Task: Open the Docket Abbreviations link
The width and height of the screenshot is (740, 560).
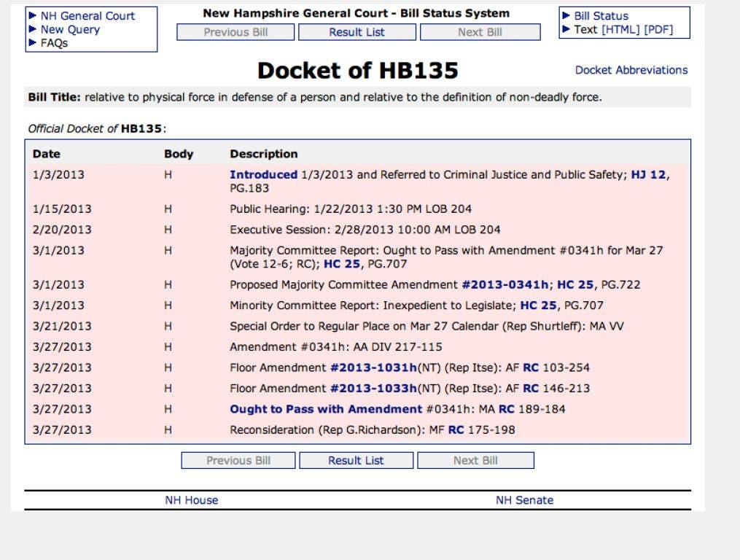Action: click(631, 70)
